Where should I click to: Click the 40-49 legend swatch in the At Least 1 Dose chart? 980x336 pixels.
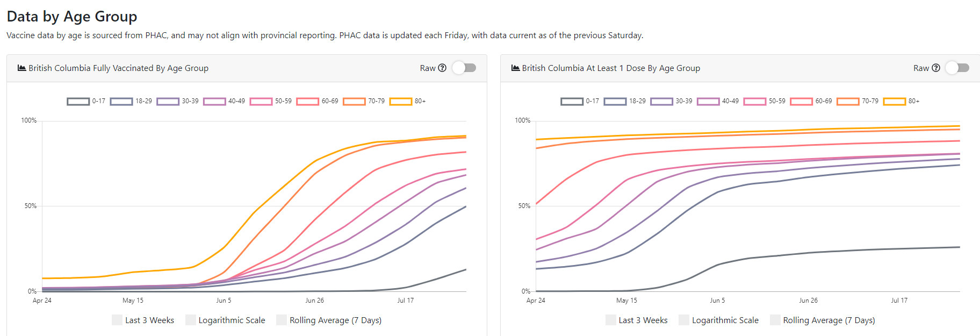[708, 101]
